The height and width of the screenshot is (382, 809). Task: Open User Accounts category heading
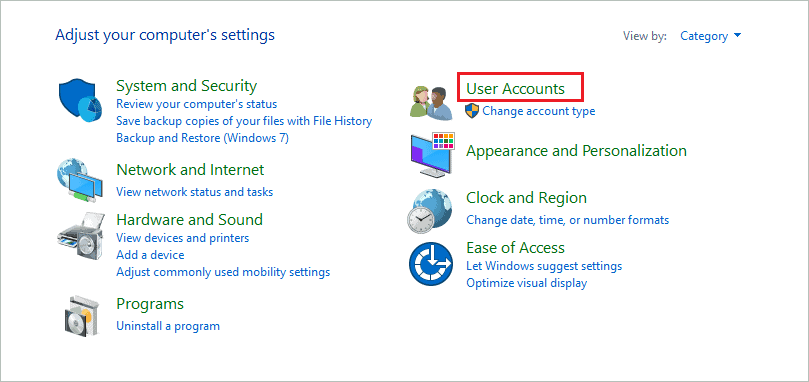click(x=515, y=89)
